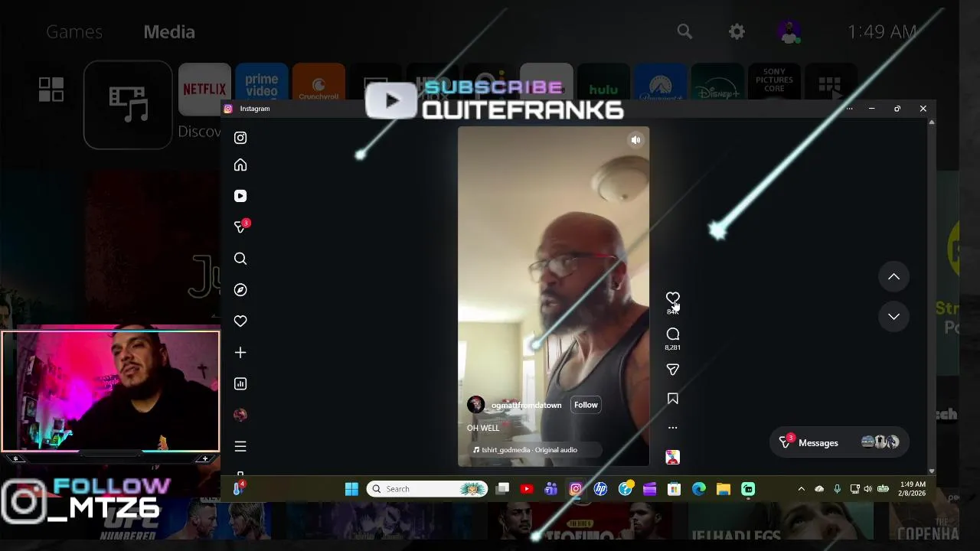Open Hulu tile in console media row

point(603,83)
